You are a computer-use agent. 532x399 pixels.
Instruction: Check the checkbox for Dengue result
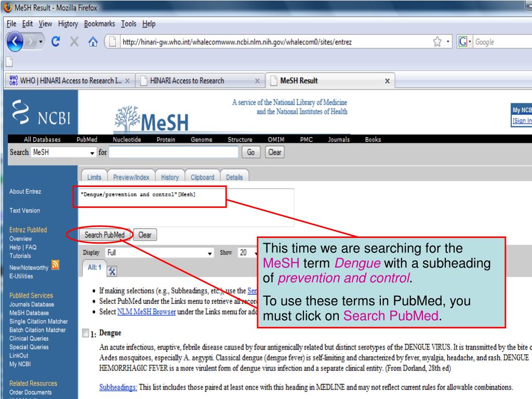coord(86,333)
